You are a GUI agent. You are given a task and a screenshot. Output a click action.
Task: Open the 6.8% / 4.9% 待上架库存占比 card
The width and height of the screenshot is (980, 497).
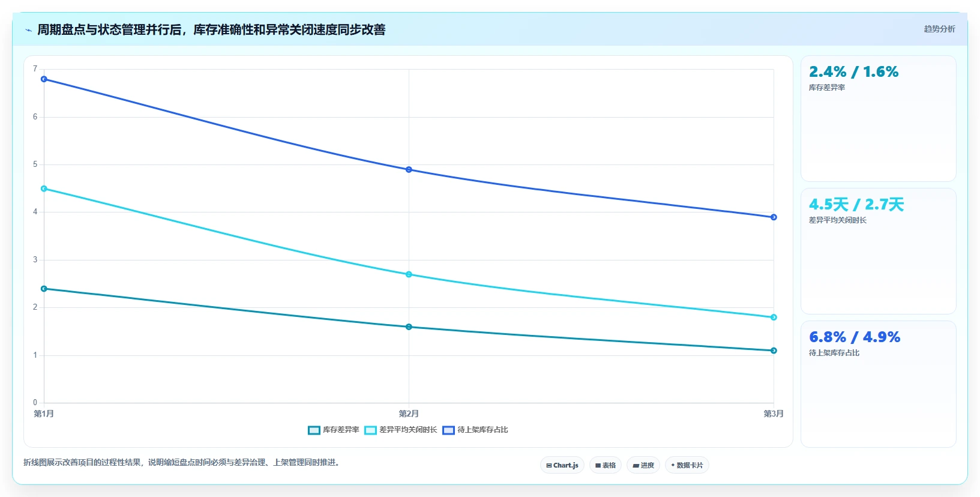878,384
